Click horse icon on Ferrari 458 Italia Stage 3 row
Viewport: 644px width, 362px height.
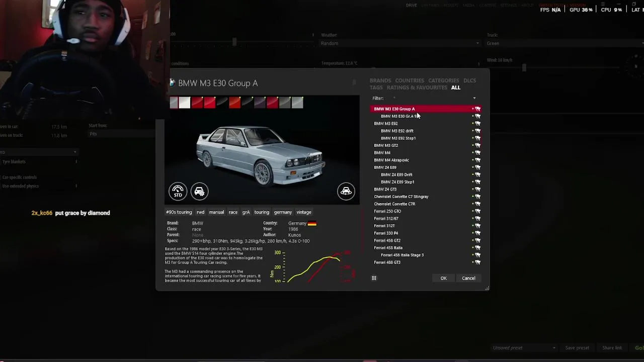point(477,255)
